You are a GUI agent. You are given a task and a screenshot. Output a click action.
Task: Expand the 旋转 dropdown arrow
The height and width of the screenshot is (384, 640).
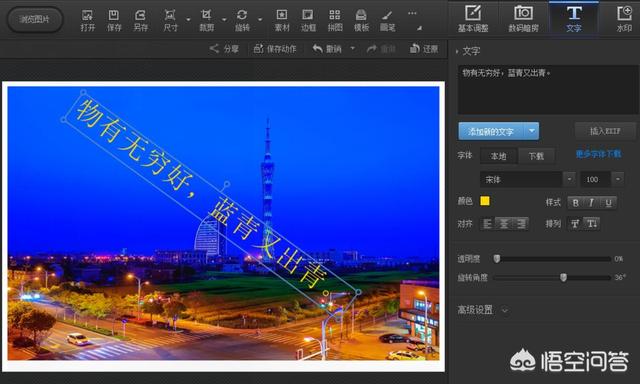pos(260,19)
